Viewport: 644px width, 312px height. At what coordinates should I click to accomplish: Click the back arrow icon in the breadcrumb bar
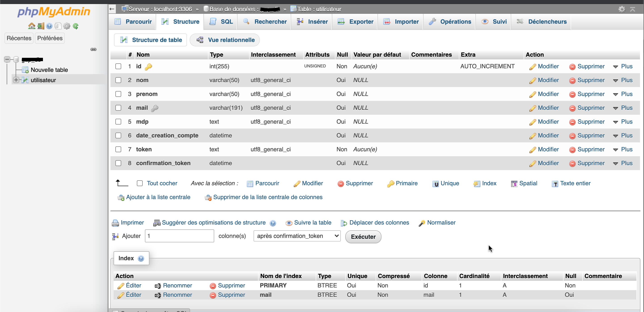112,9
